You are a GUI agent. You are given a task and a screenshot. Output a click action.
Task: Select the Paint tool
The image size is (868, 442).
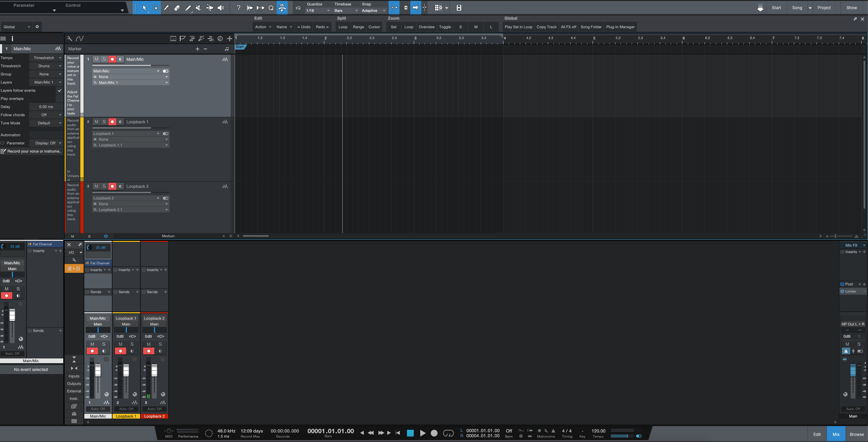(x=188, y=7)
